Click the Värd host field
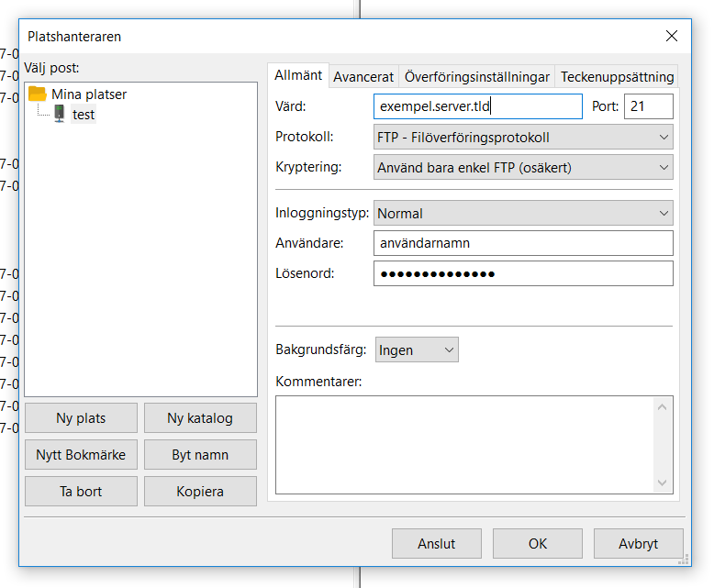The width and height of the screenshot is (714, 588). pos(477,106)
